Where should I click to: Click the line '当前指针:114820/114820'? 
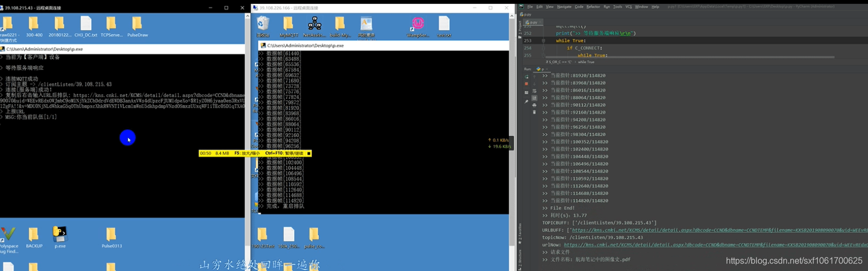coord(575,200)
